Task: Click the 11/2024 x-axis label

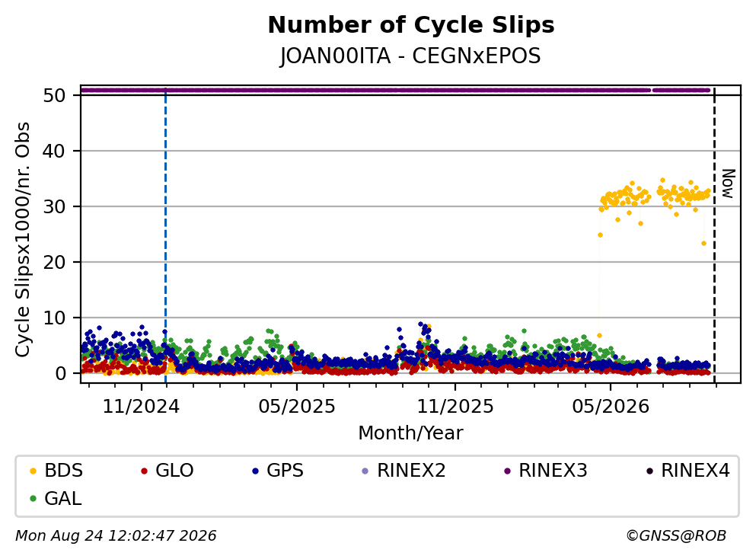Action: pos(141,407)
